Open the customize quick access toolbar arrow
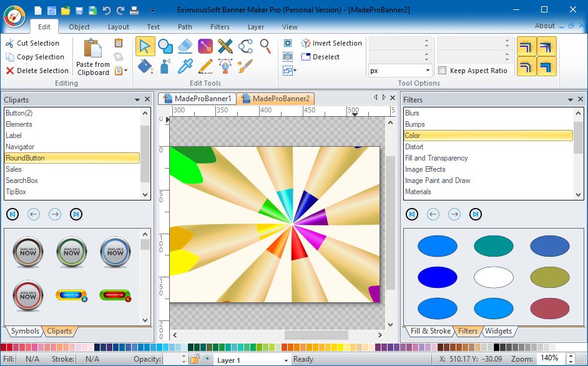Image resolution: width=588 pixels, height=366 pixels. coord(153,10)
